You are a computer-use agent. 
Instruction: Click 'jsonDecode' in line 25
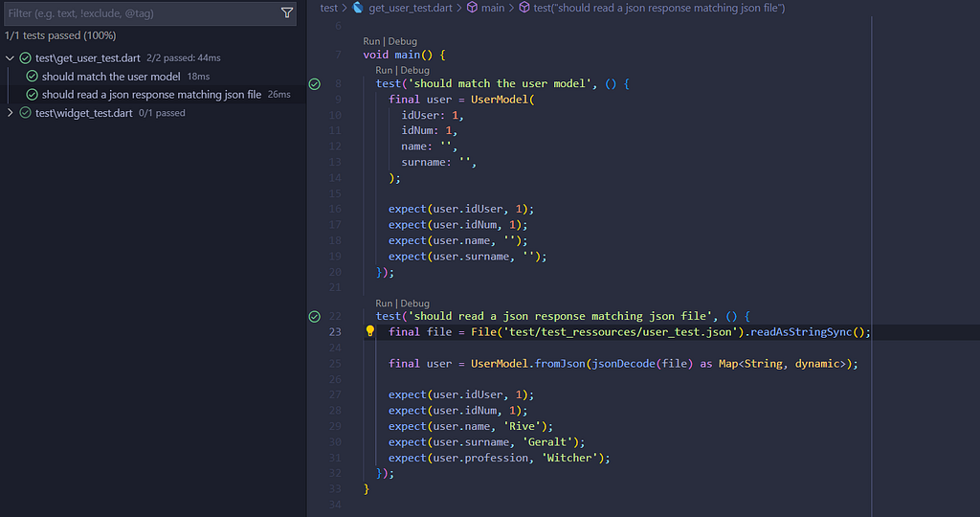(623, 364)
